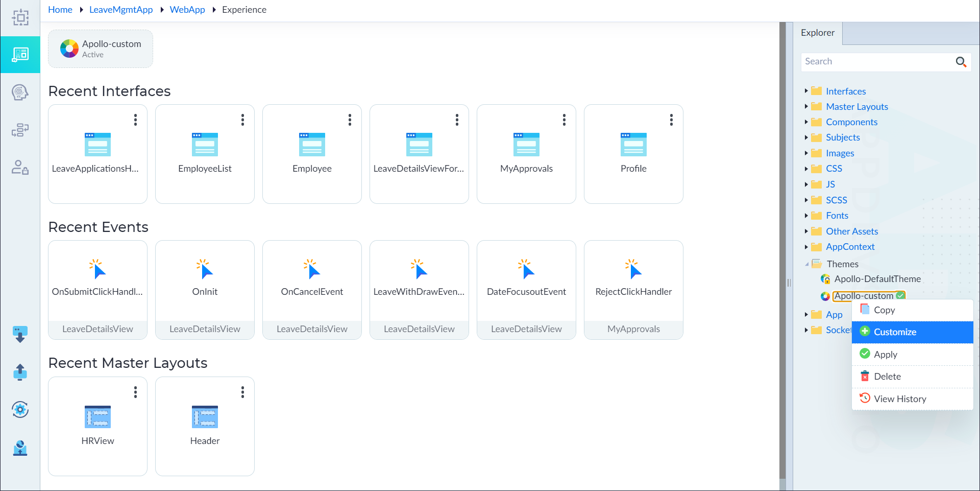This screenshot has height=491, width=980.
Task: Go to Home in the breadcrumb
Action: pyautogui.click(x=60, y=10)
